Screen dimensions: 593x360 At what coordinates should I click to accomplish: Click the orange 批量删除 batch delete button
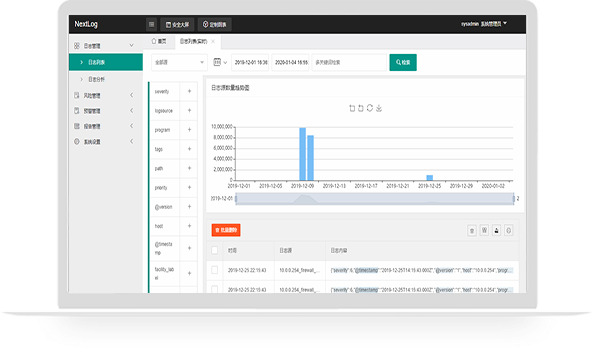coord(226,230)
